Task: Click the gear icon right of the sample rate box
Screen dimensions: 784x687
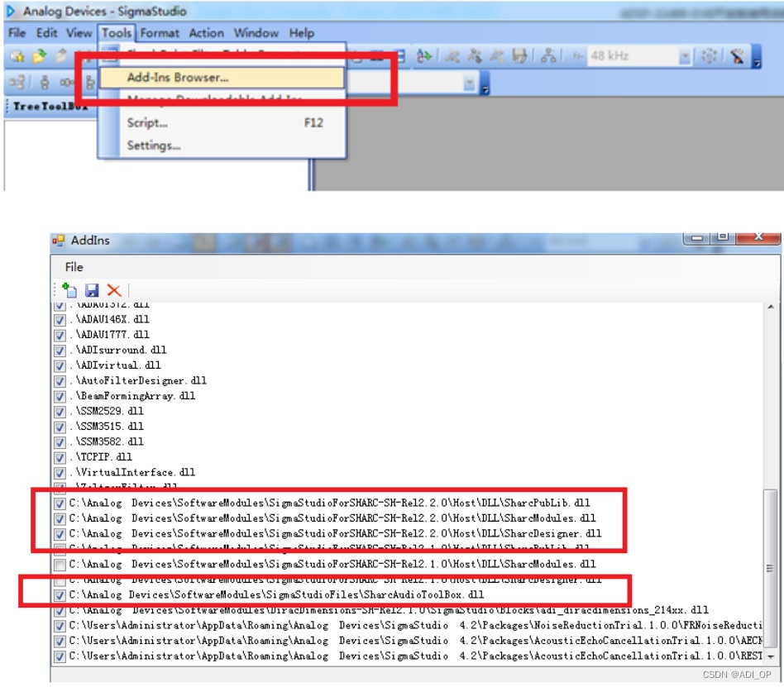Action: [x=709, y=56]
